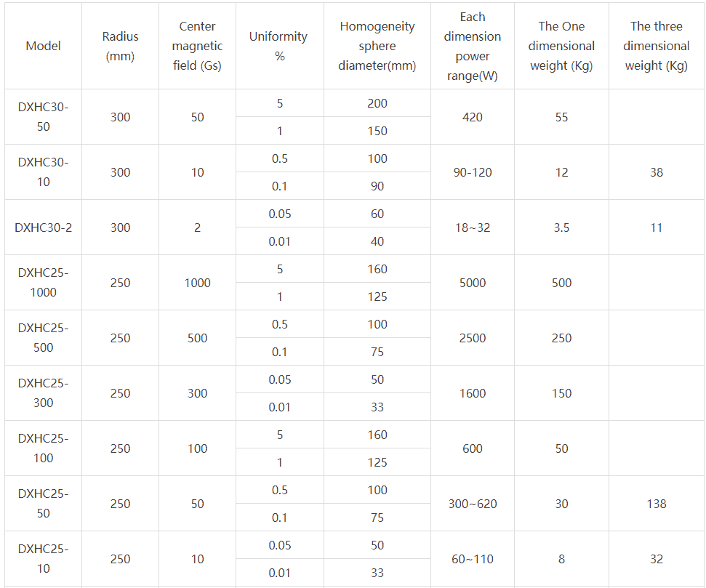Select the DXHC25-300 model cell
Screen dimensions: 706x588
point(43,393)
